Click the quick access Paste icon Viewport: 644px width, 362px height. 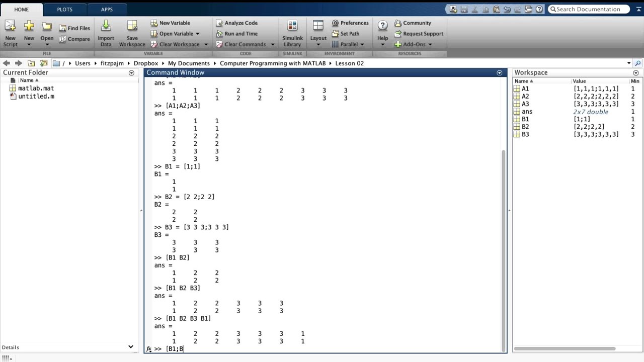497,9
